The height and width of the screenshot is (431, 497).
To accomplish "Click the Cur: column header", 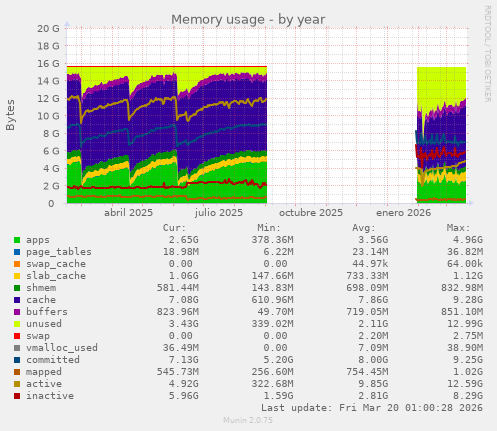I will [x=174, y=228].
